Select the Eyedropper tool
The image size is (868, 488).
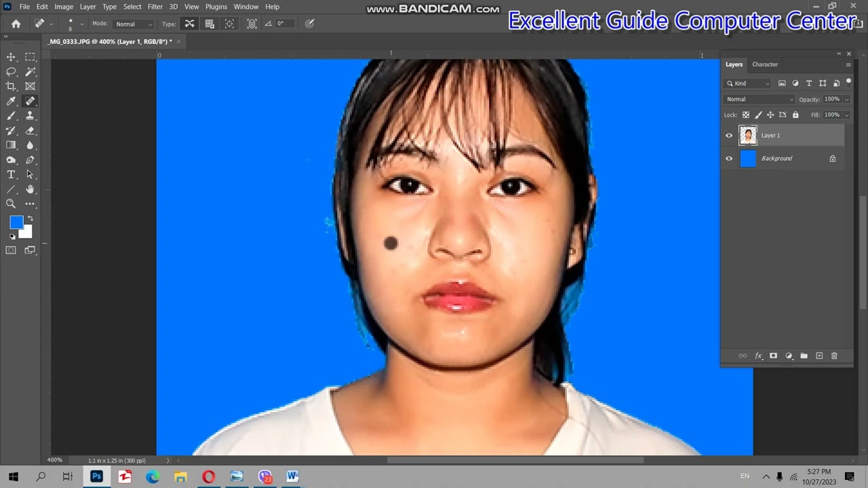point(11,101)
